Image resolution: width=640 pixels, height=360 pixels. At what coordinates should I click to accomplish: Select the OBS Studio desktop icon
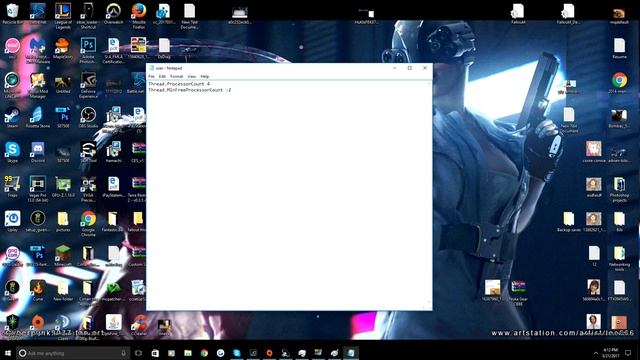click(x=88, y=117)
